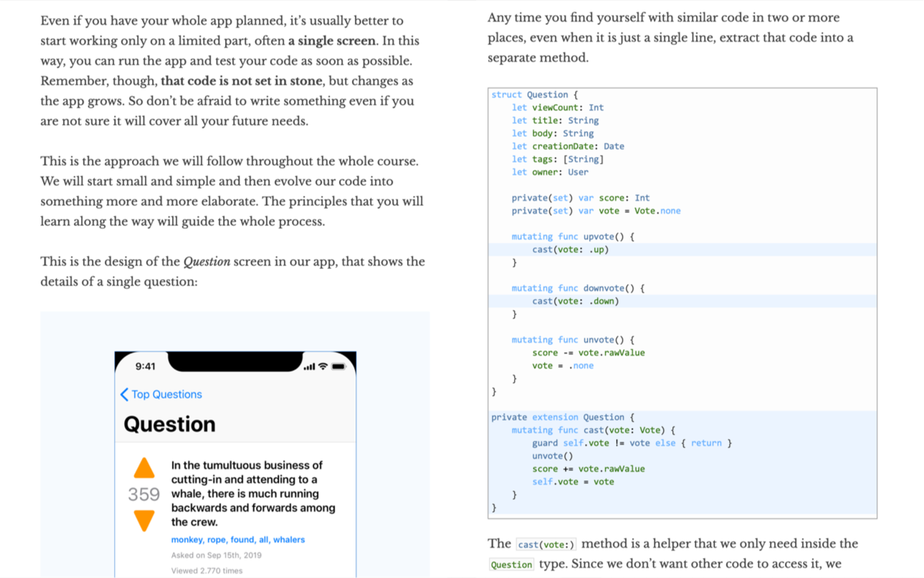Click the back chevron beside Top Questions
This screenshot has width=924, height=578.
coord(124,394)
